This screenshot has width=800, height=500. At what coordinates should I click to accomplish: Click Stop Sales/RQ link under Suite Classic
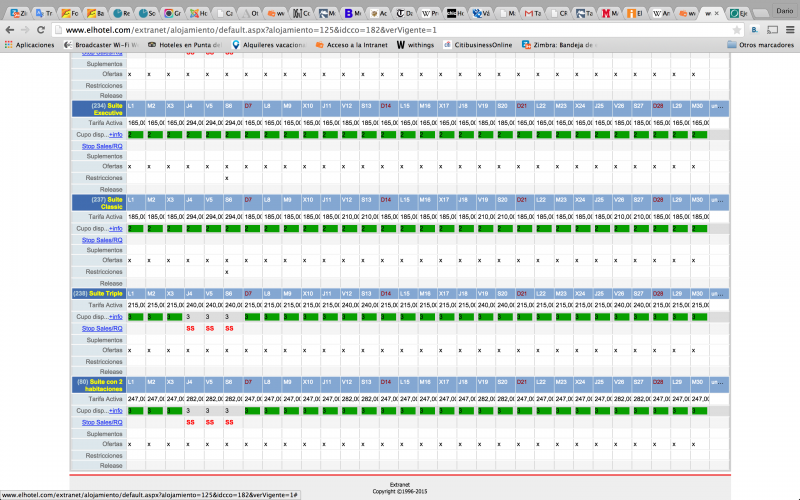pyautogui.click(x=101, y=240)
